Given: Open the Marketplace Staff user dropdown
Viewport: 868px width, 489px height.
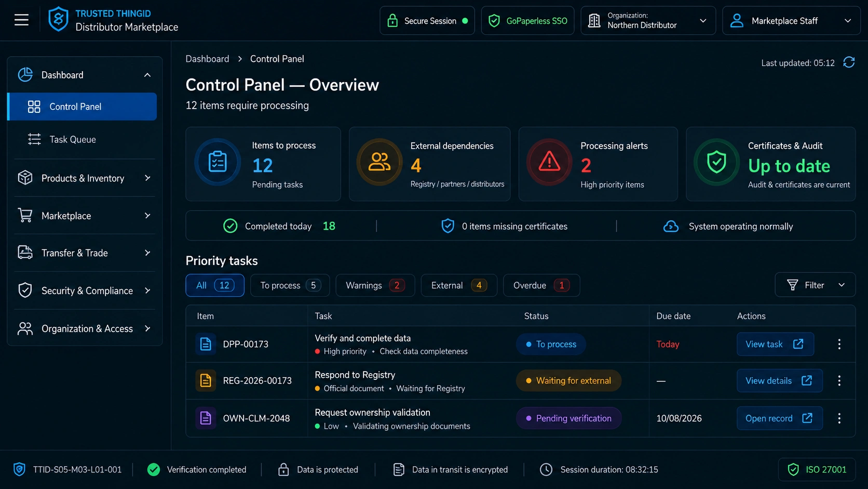Looking at the screenshot, I should tap(791, 20).
